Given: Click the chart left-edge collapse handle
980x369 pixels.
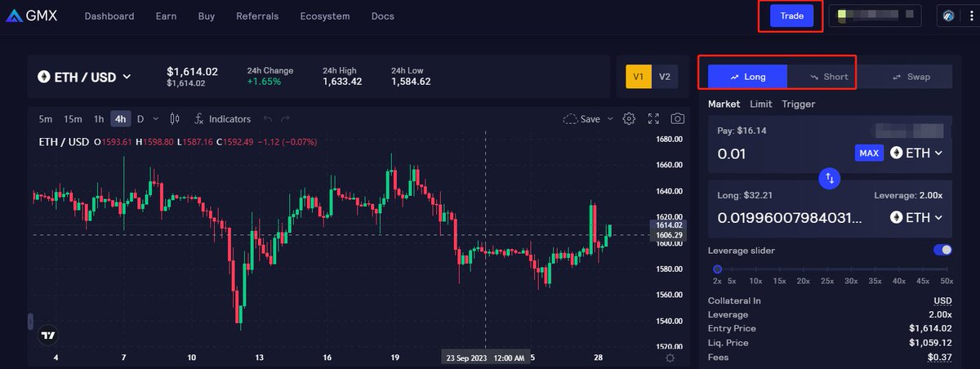Looking at the screenshot, I should point(30,321).
